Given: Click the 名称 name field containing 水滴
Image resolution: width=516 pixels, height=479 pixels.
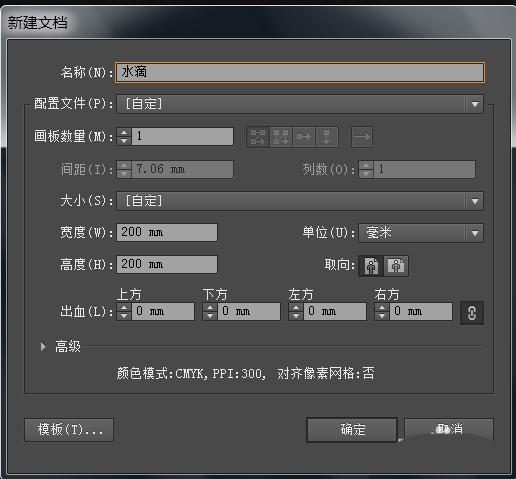Looking at the screenshot, I should point(300,72).
